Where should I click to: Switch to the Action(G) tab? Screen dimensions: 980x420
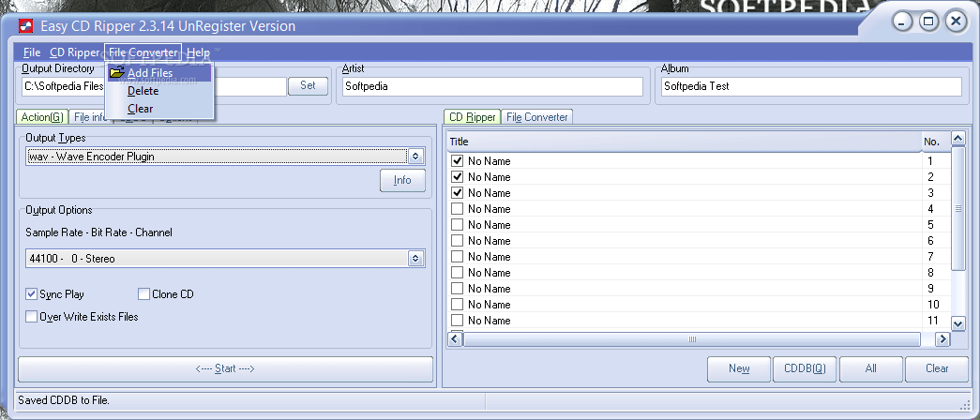pyautogui.click(x=42, y=117)
